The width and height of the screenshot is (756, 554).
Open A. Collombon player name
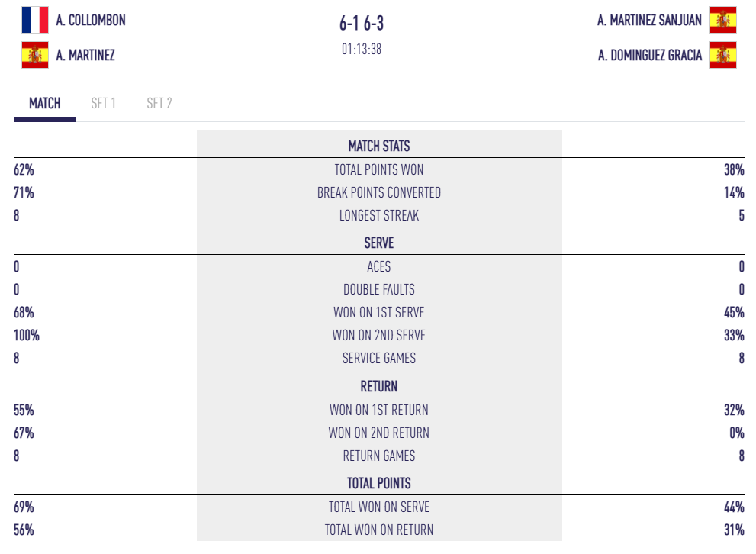91,20
